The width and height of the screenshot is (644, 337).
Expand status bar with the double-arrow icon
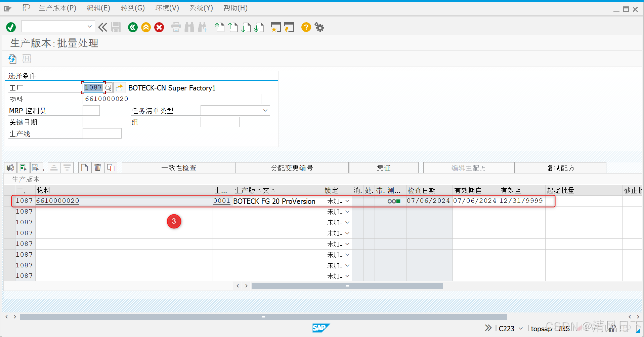(488, 328)
